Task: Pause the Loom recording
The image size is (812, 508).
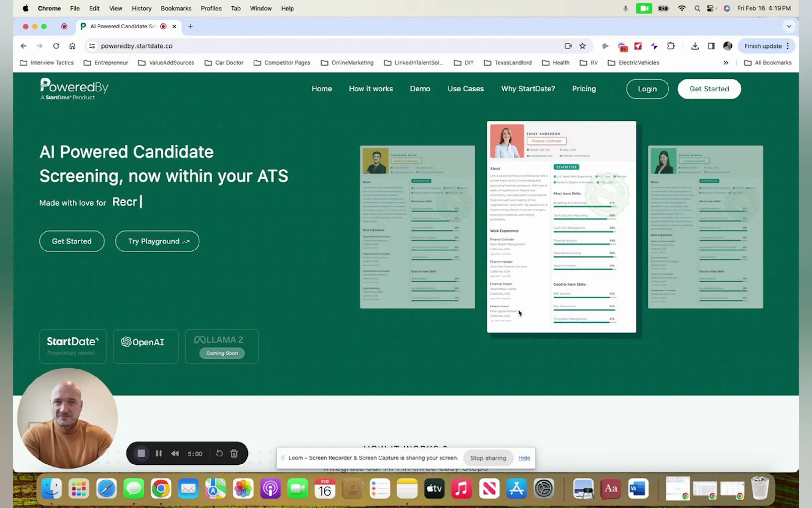Action: [159, 454]
